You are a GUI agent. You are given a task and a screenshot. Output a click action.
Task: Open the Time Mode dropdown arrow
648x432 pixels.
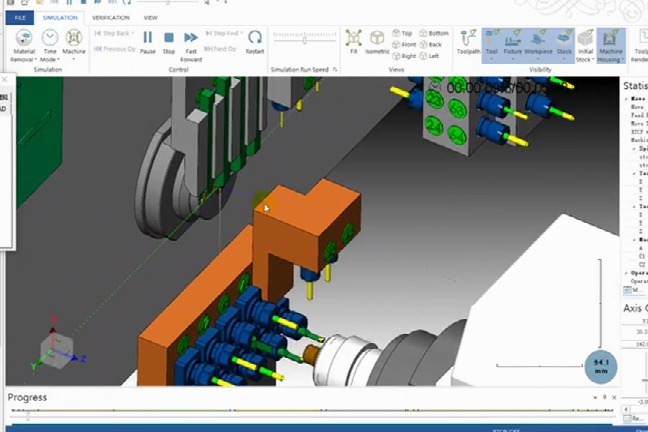[x=59, y=60]
